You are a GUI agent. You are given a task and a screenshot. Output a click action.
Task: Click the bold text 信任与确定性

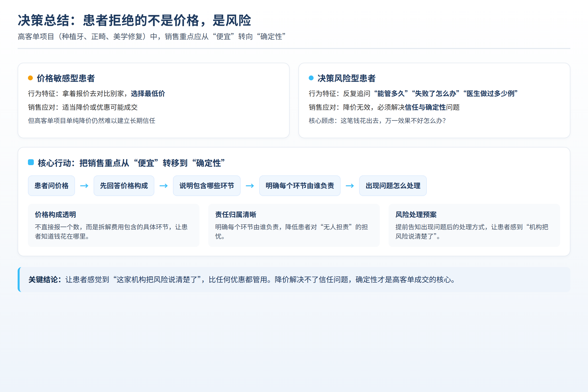(426, 107)
